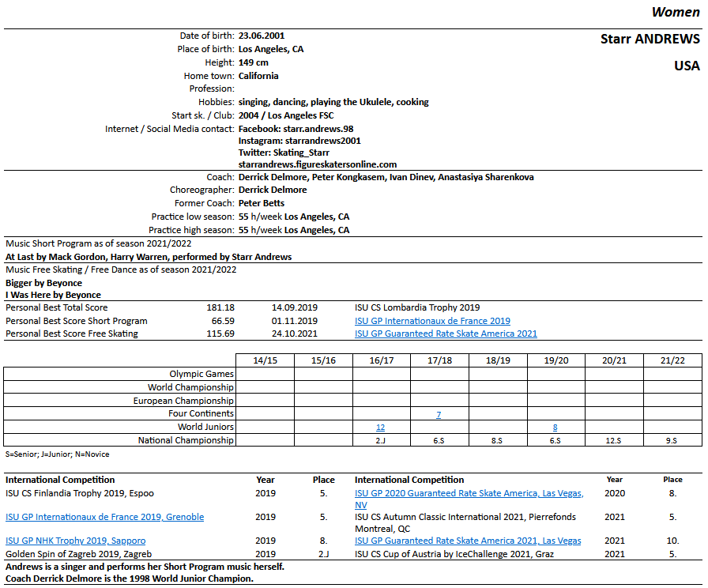Click the 'Women' category heading
The width and height of the screenshot is (708, 588).
pyautogui.click(x=676, y=12)
